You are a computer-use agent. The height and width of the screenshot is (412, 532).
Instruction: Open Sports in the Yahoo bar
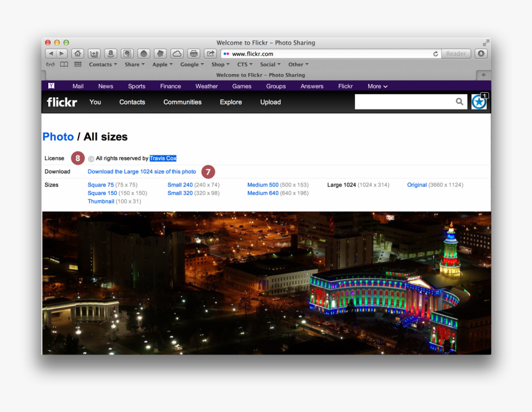click(136, 86)
